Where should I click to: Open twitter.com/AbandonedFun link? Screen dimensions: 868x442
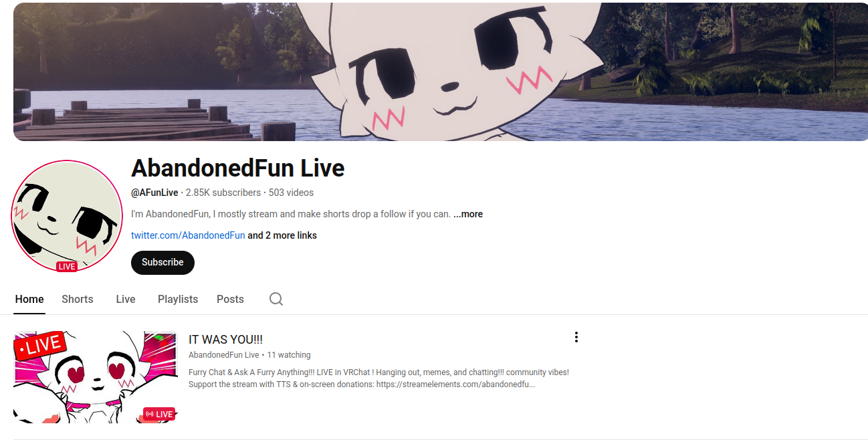coord(188,235)
